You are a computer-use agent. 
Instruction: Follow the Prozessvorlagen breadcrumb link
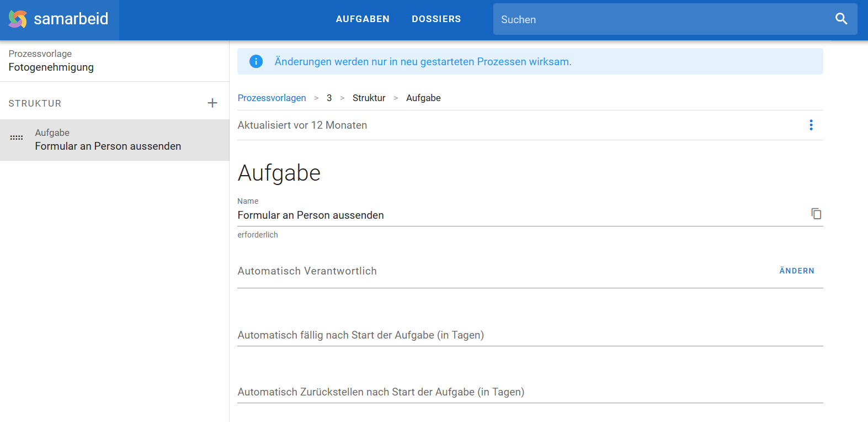[x=271, y=98]
